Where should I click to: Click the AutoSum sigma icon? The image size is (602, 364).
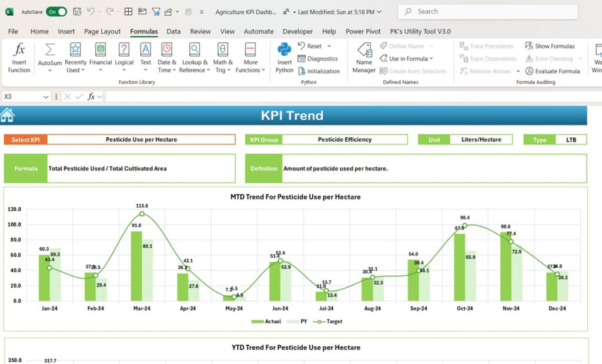click(x=50, y=50)
